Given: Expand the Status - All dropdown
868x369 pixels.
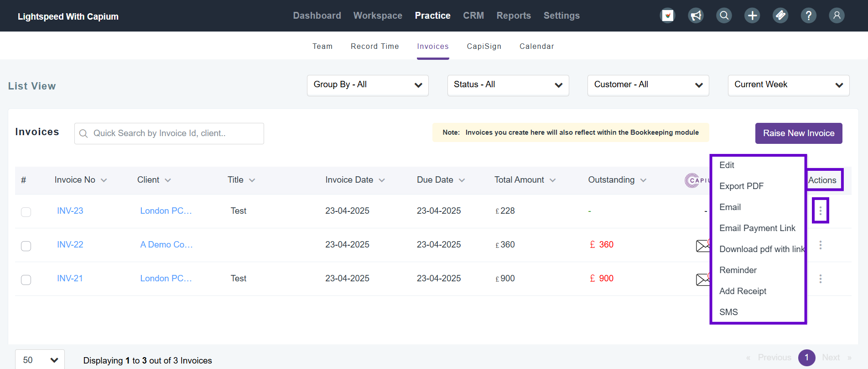Looking at the screenshot, I should coord(508,85).
